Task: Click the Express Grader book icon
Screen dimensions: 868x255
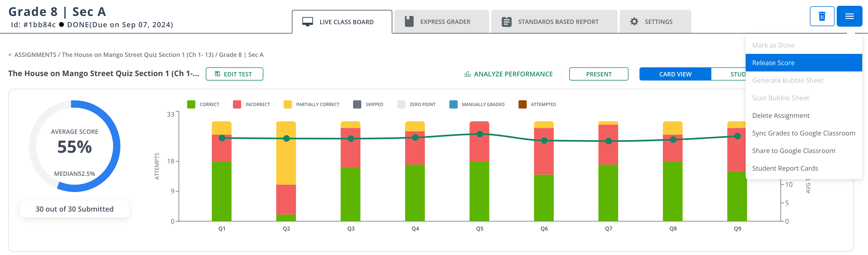Action: click(409, 22)
